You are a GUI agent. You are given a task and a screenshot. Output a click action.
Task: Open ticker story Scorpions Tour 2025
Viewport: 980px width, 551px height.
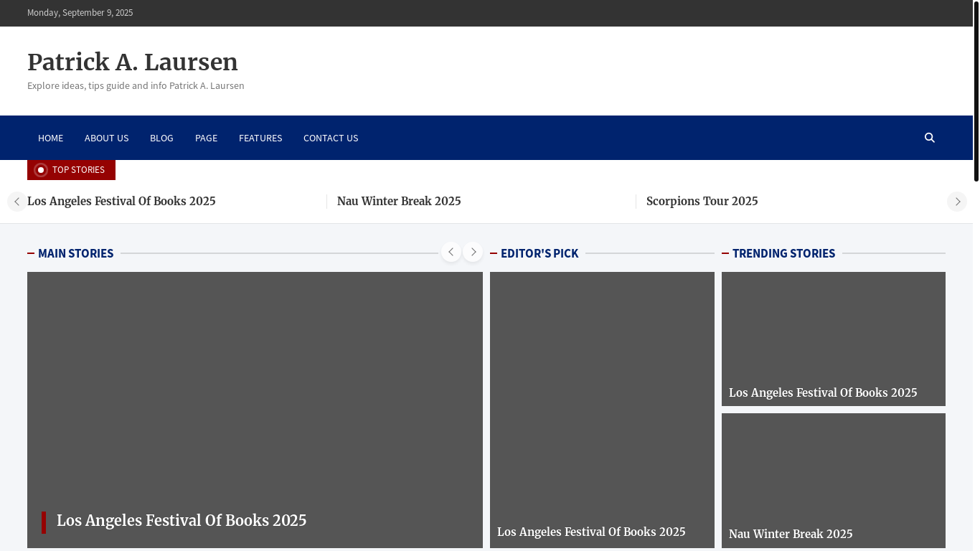pos(702,202)
